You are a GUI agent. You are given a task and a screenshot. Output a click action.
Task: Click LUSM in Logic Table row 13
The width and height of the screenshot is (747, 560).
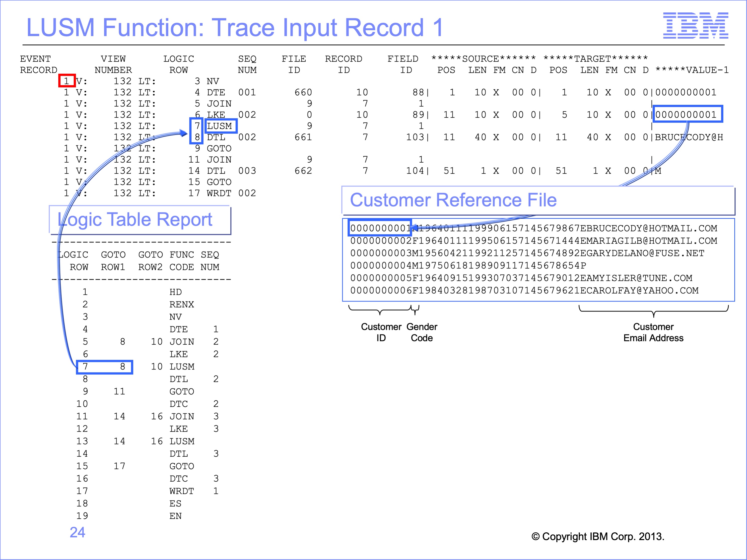pyautogui.click(x=182, y=441)
